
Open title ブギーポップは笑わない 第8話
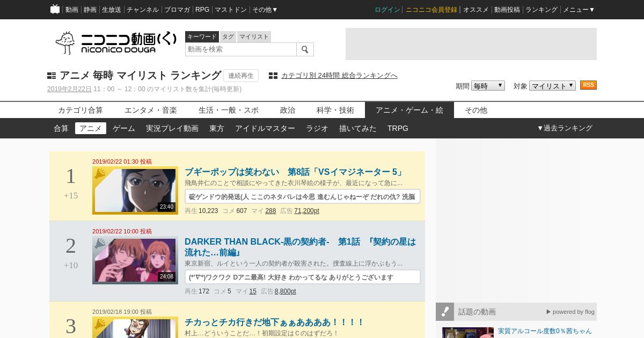click(294, 172)
